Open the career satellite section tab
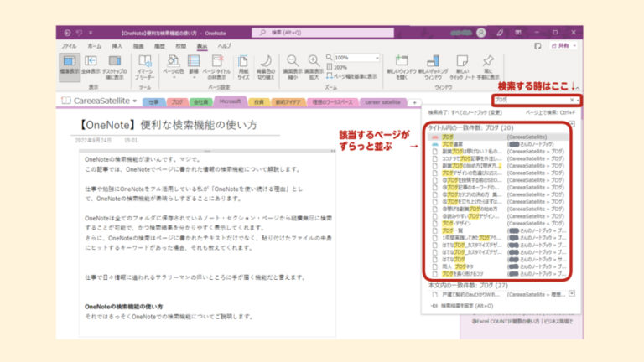 [382, 101]
